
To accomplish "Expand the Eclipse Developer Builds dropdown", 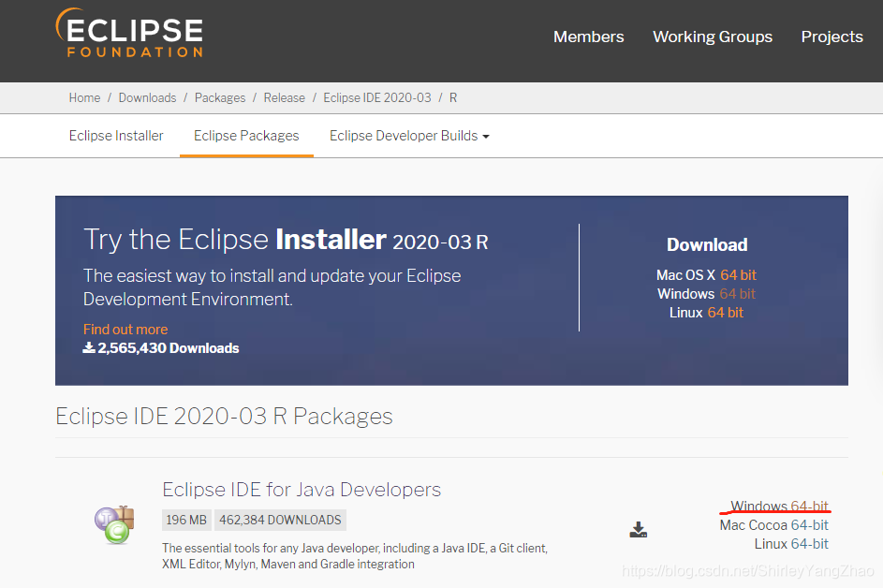I will point(409,136).
